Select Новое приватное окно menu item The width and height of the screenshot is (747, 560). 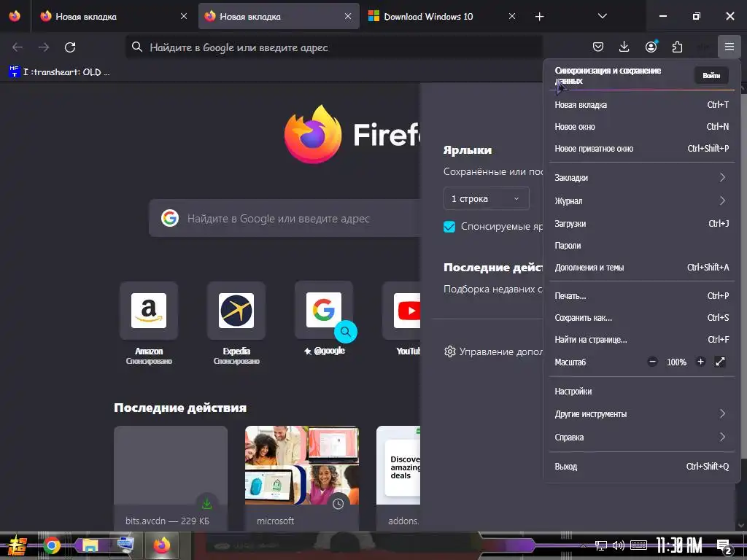point(641,149)
